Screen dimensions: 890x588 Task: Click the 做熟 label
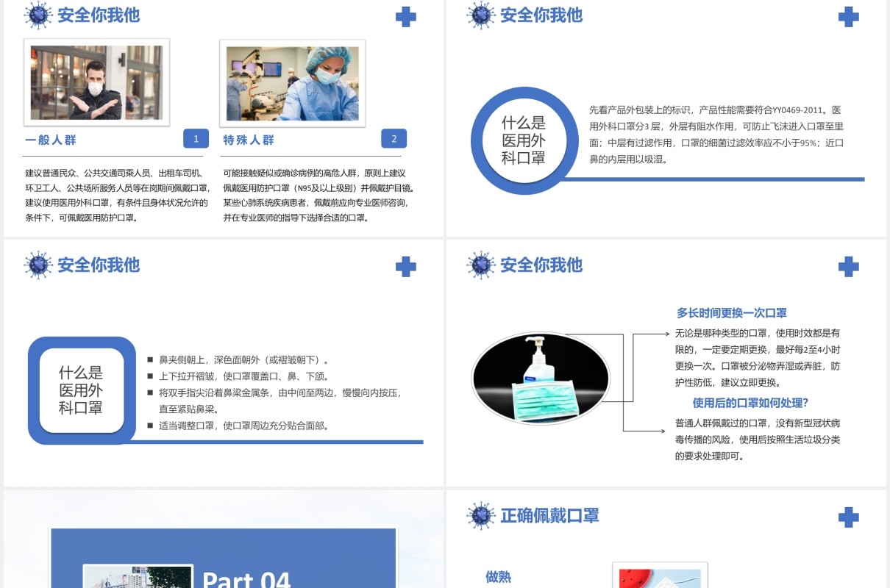[498, 577]
